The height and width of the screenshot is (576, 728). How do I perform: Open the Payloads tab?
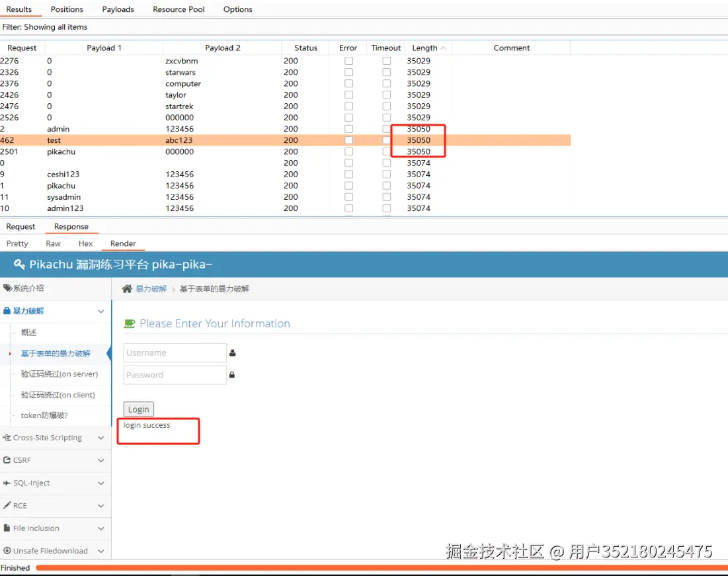click(x=118, y=9)
